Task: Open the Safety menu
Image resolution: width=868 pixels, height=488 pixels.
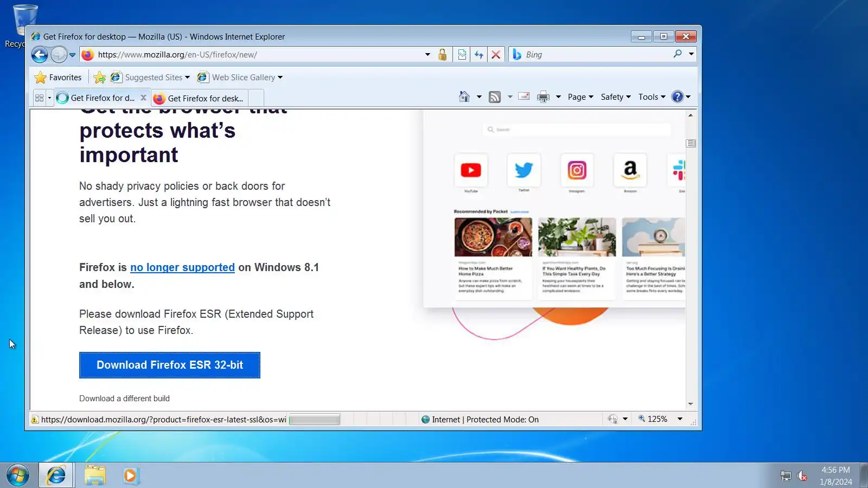Action: pyautogui.click(x=616, y=97)
